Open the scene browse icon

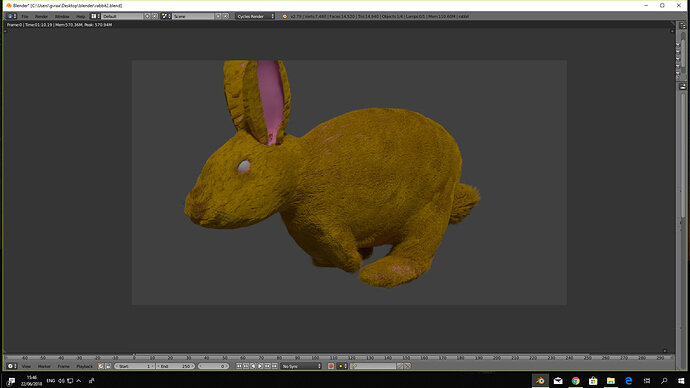[166, 16]
